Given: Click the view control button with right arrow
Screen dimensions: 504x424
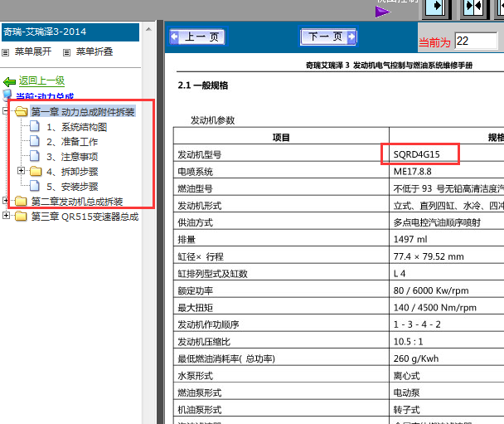Looking at the screenshot, I should pyautogui.click(x=437, y=7).
